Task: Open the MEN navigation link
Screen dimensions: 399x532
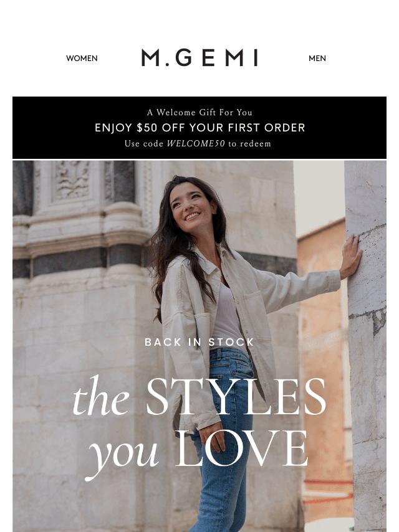Action: point(317,59)
